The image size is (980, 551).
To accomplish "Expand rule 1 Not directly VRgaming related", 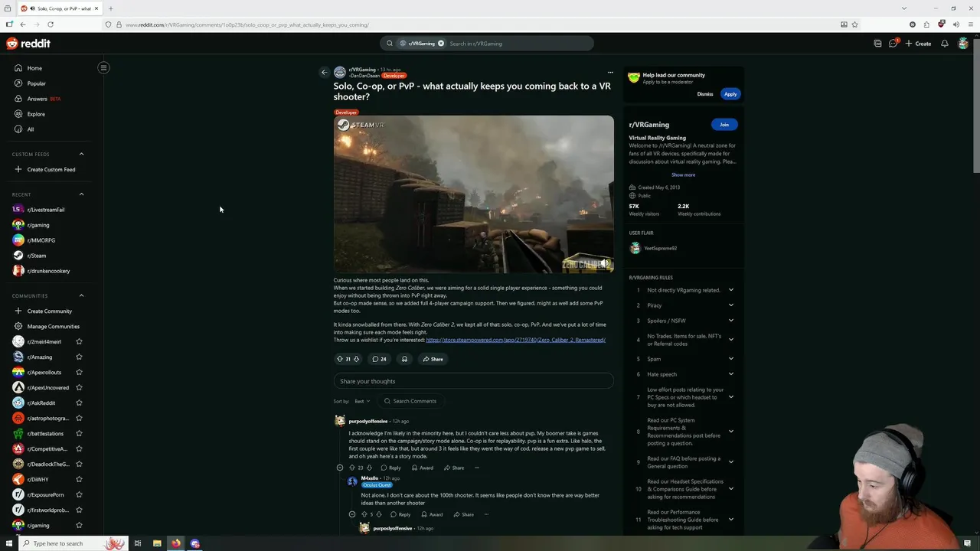I will pos(730,290).
